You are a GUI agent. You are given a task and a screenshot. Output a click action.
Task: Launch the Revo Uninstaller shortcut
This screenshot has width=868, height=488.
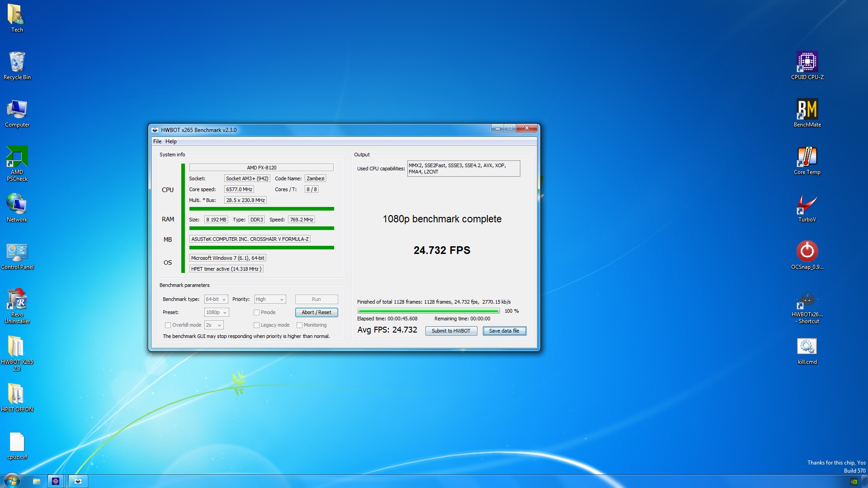pos(17,306)
